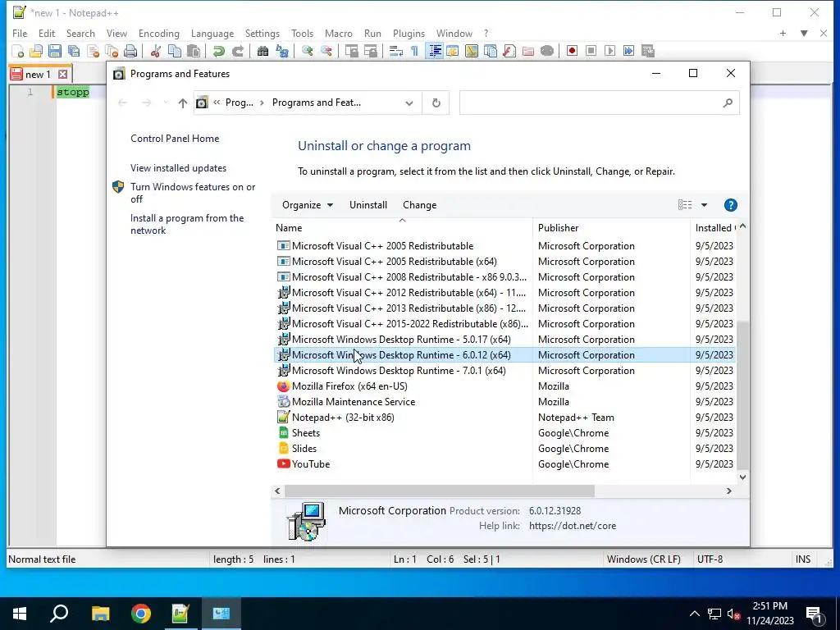
Task: Click the Control Panel search field
Action: 599,103
